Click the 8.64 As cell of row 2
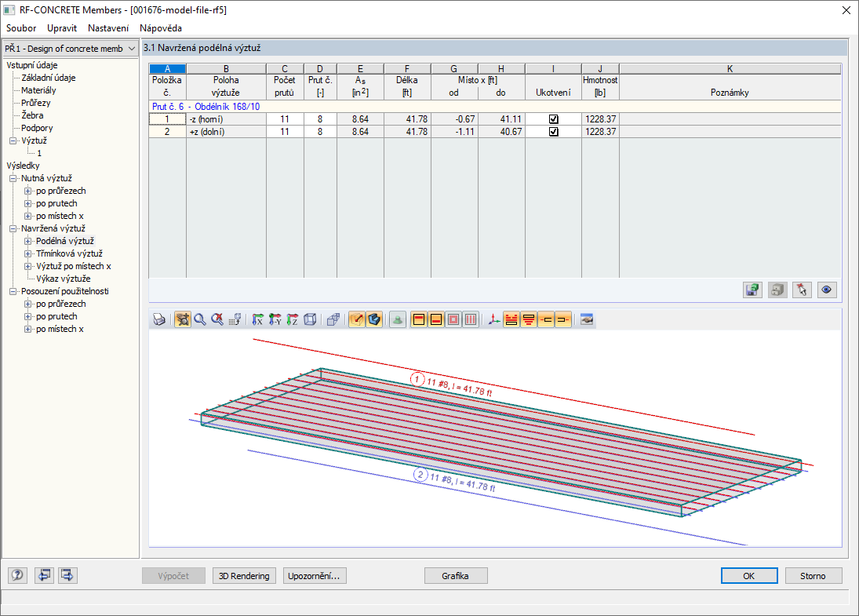This screenshot has width=859, height=616. (x=361, y=132)
